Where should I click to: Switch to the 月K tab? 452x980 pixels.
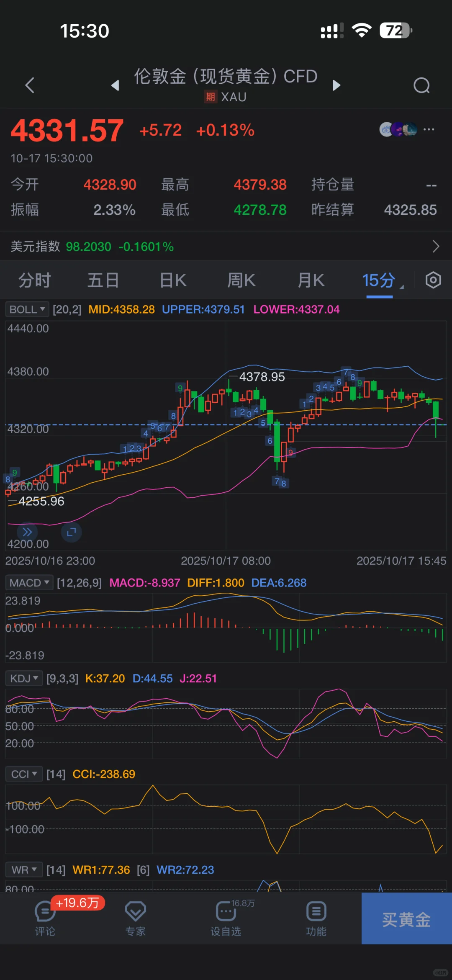coord(311,280)
